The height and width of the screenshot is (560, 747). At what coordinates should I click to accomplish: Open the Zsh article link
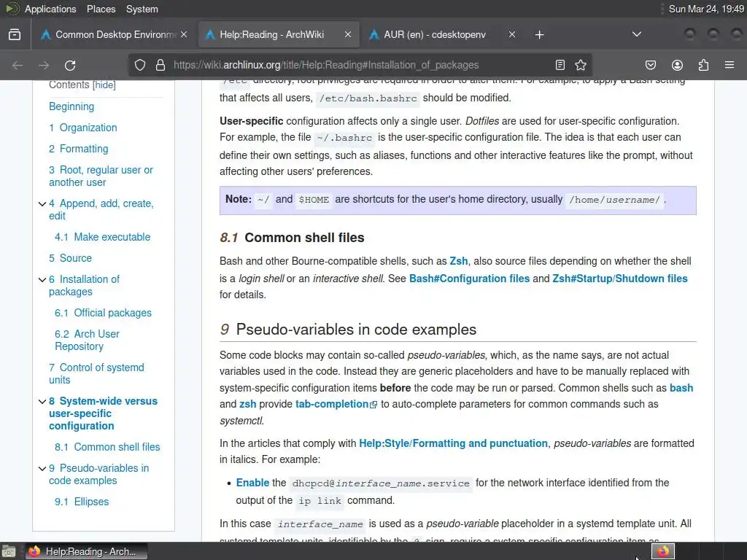click(x=458, y=262)
